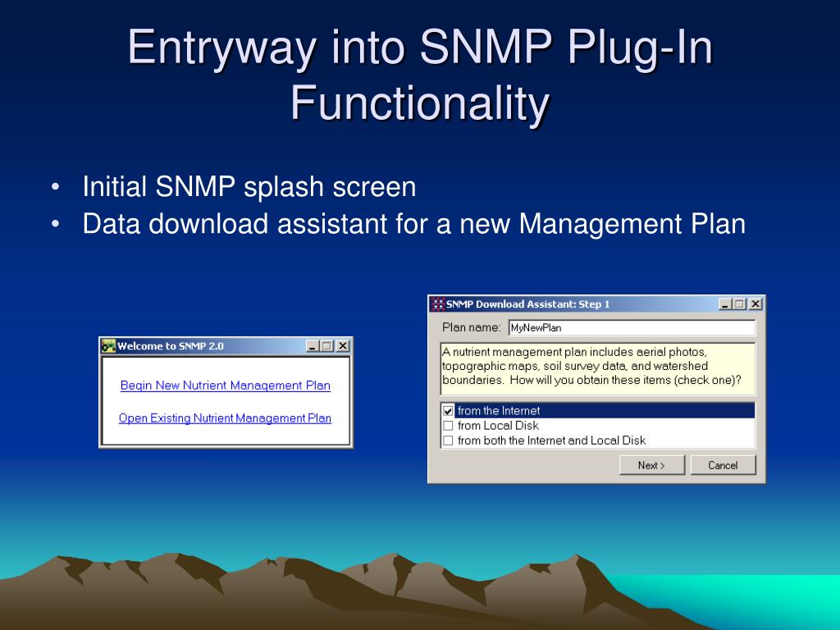840x630 pixels.
Task: Click the nutrient management plan description text
Action: [x=591, y=367]
